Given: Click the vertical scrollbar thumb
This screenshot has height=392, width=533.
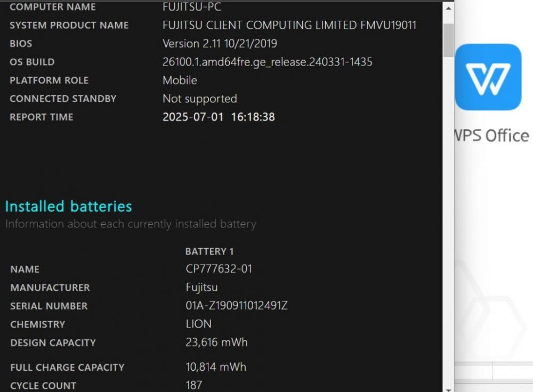Looking at the screenshot, I should (448, 40).
